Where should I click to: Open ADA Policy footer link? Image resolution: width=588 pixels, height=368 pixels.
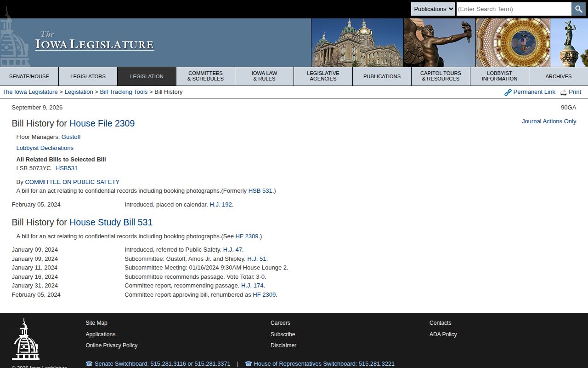(x=443, y=334)
